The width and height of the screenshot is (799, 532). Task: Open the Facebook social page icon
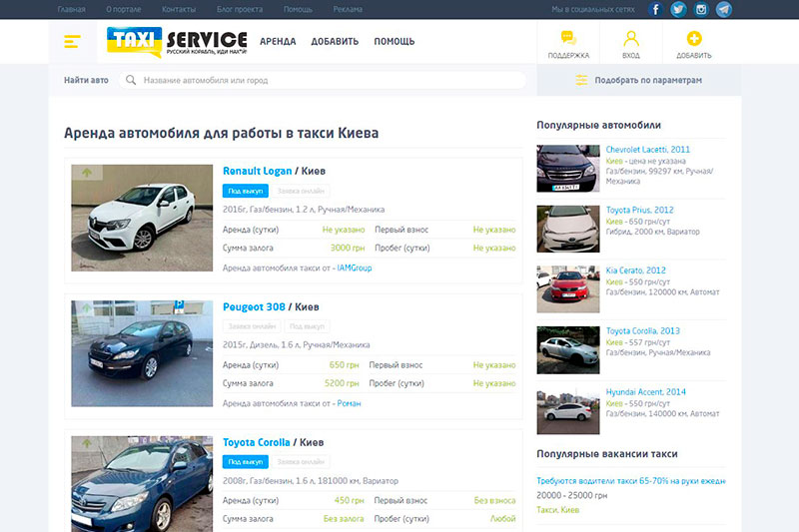[x=655, y=9]
